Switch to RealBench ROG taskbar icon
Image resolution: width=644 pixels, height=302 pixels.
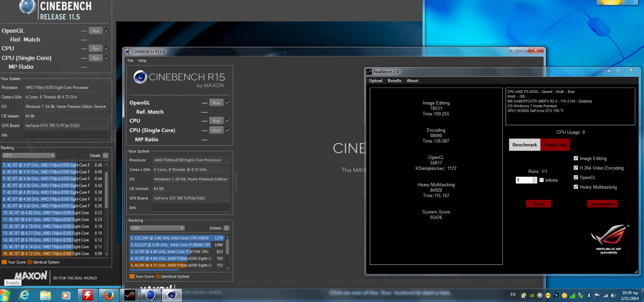coord(130,295)
